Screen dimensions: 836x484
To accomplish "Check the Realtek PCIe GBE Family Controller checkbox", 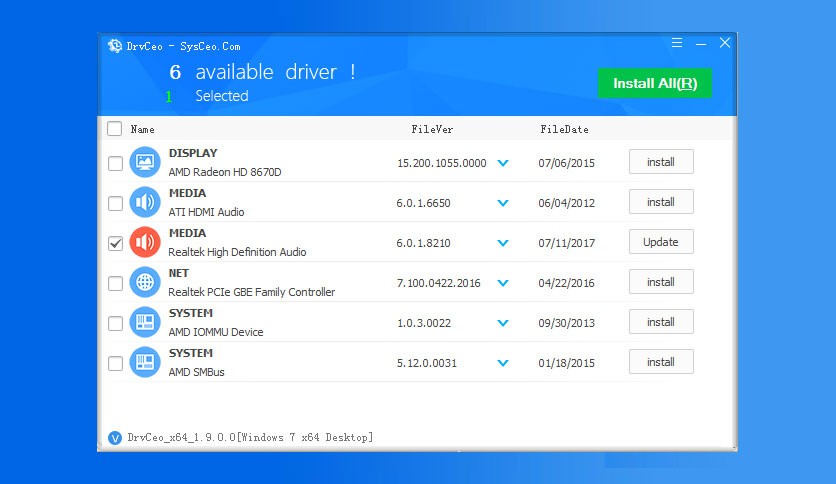I will 115,283.
